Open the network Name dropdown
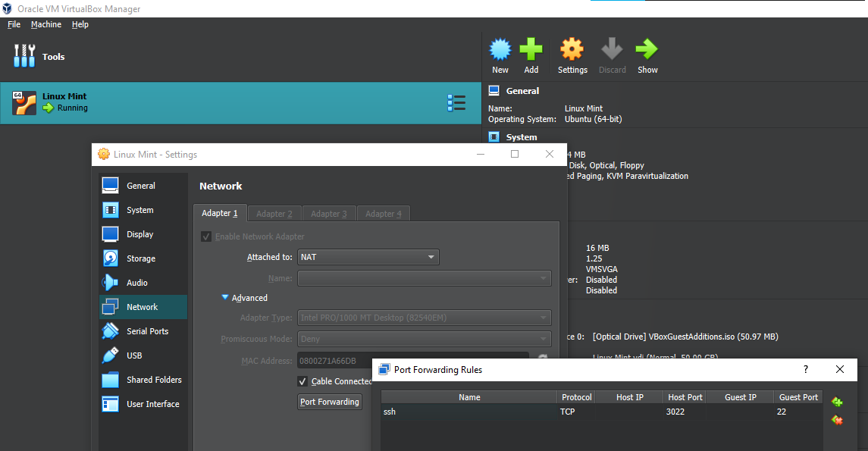The width and height of the screenshot is (868, 451). click(x=424, y=278)
